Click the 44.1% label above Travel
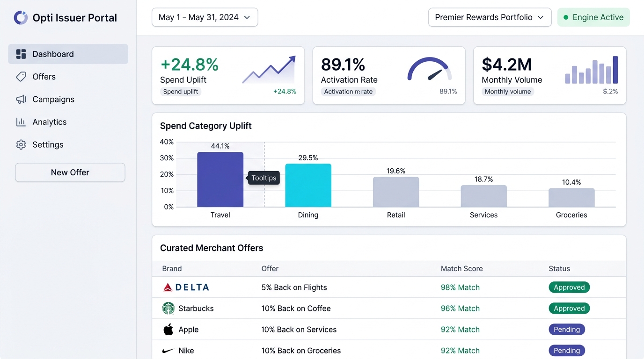Screen dimensions: 644x359 [220, 146]
